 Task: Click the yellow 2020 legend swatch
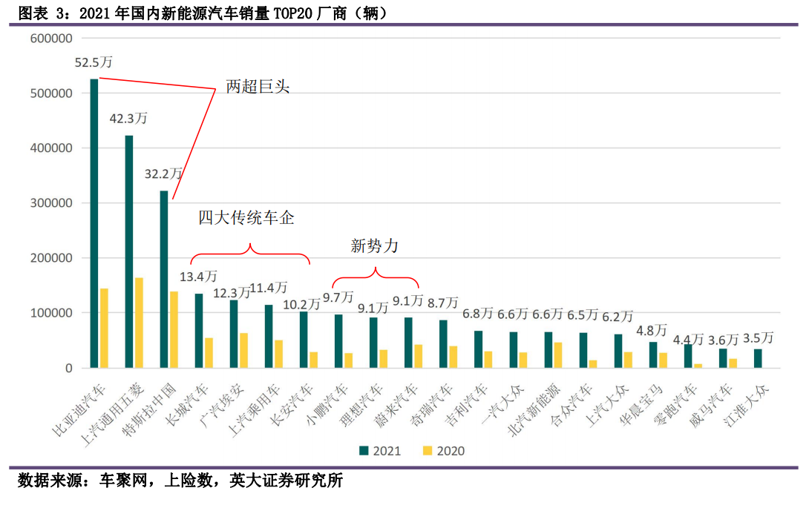427,451
